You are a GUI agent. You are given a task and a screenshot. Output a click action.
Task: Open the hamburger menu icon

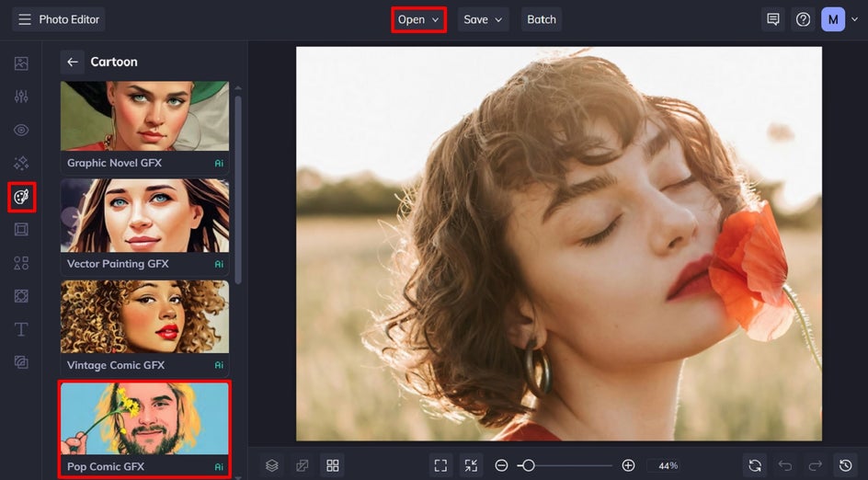click(x=24, y=19)
